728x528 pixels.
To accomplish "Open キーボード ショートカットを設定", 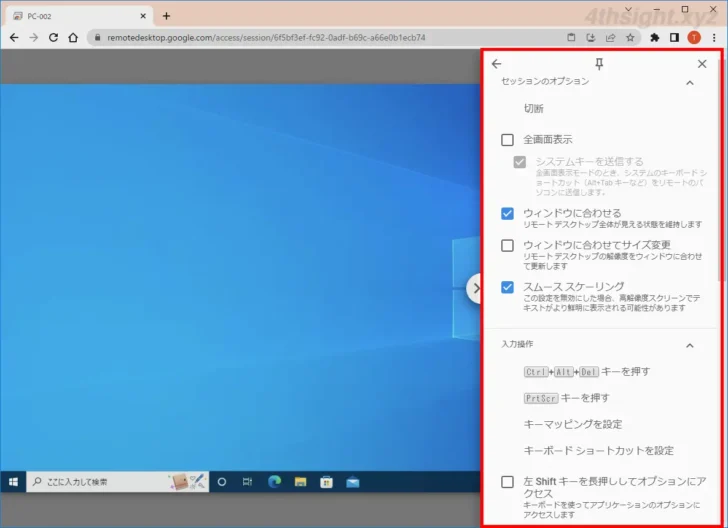I will pos(598,450).
